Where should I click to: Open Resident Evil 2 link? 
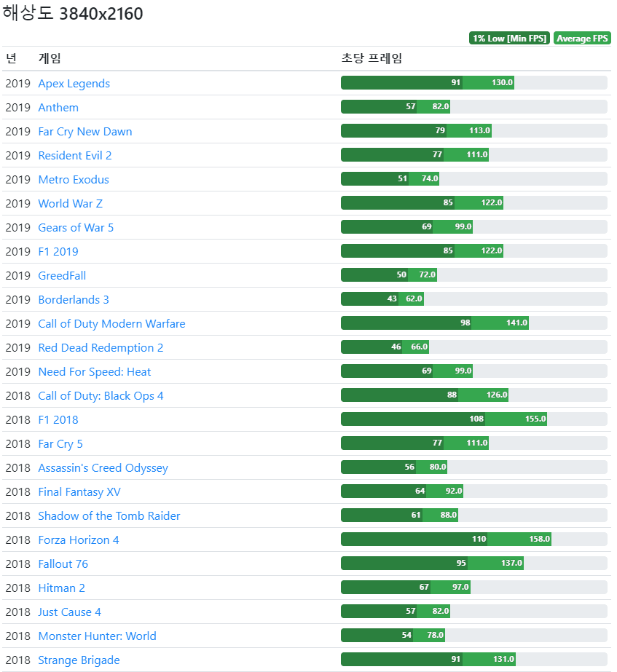click(x=74, y=155)
